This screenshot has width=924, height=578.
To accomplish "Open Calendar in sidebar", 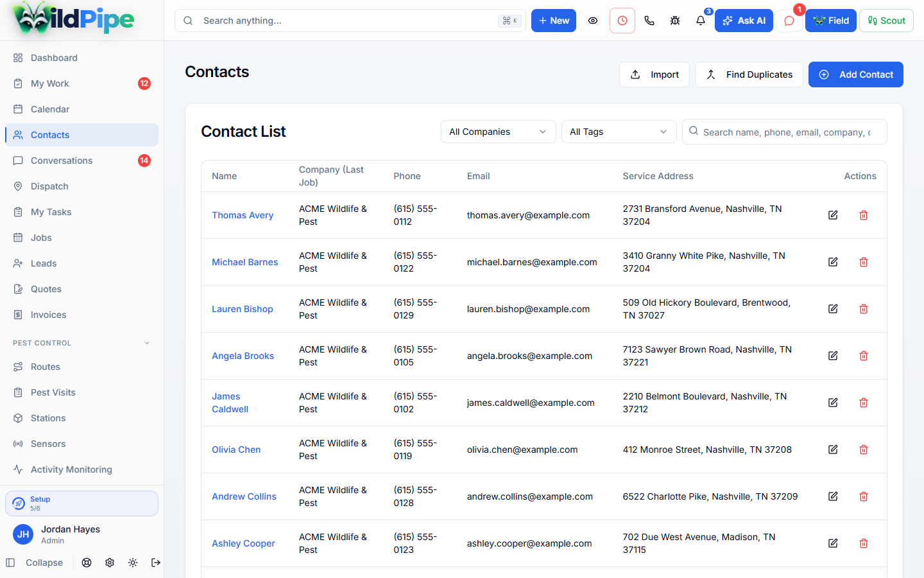I will coord(81,109).
